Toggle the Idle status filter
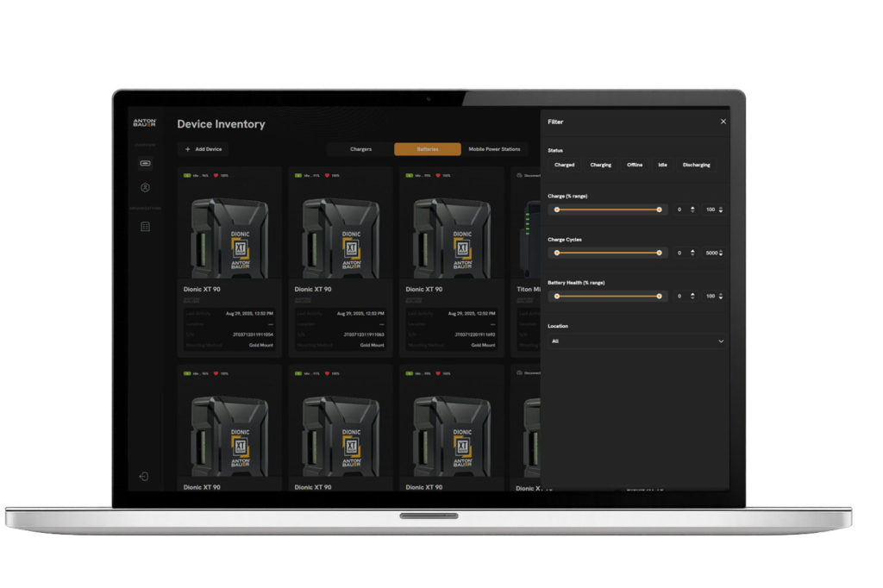The height and width of the screenshot is (588, 883). click(662, 165)
